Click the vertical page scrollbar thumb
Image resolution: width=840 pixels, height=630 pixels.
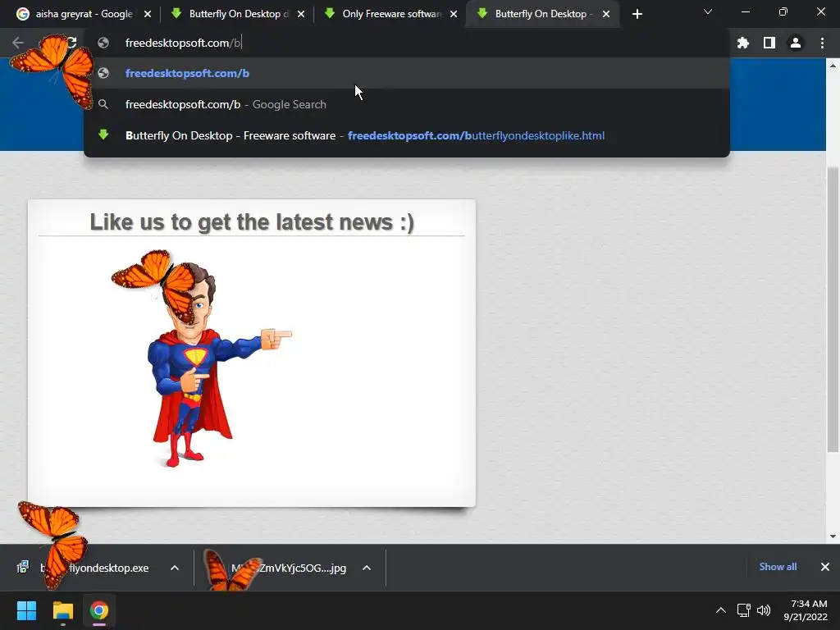click(833, 308)
